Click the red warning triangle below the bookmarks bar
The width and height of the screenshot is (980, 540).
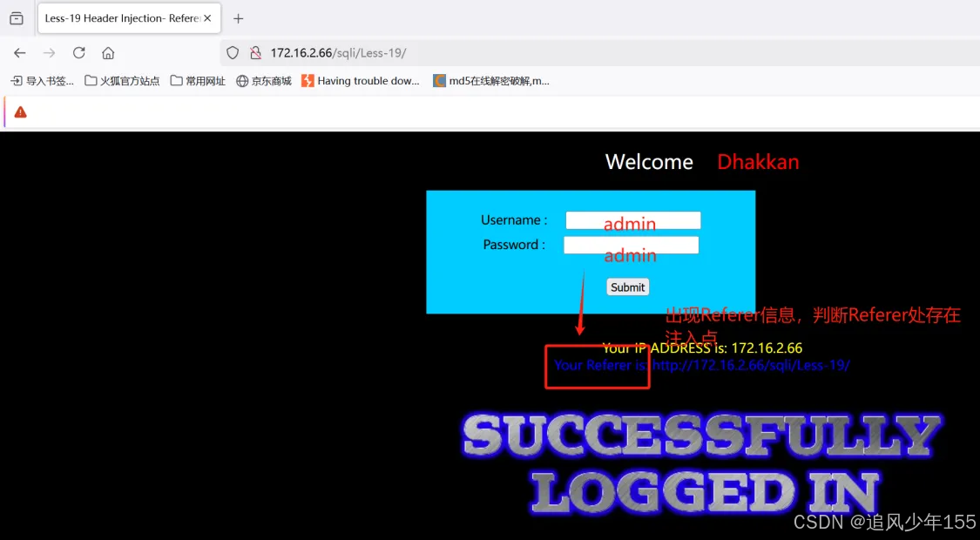point(22,111)
